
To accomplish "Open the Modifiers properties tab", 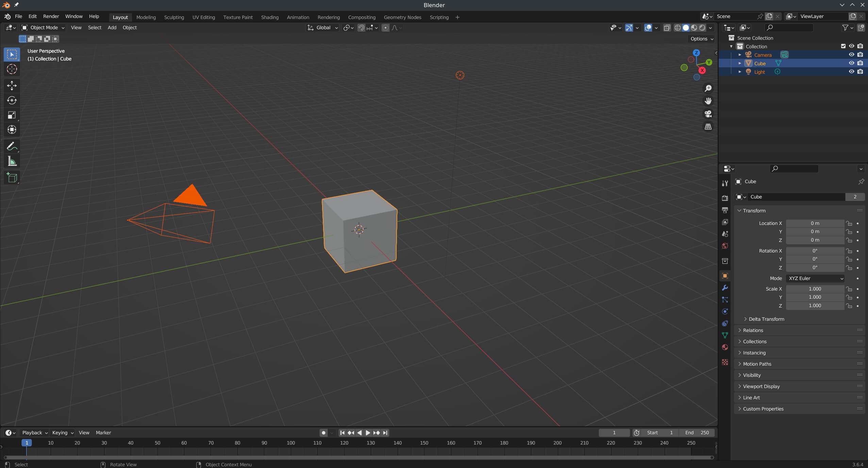I will click(x=725, y=288).
